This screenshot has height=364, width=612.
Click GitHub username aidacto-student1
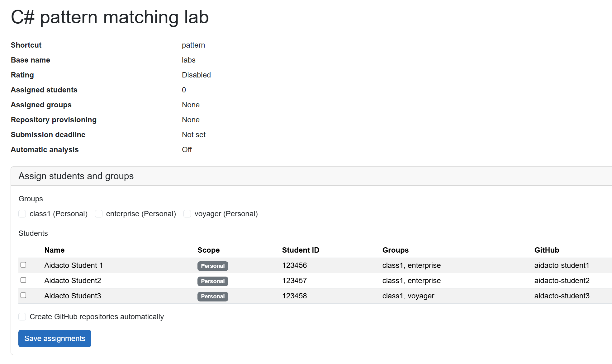pos(562,265)
